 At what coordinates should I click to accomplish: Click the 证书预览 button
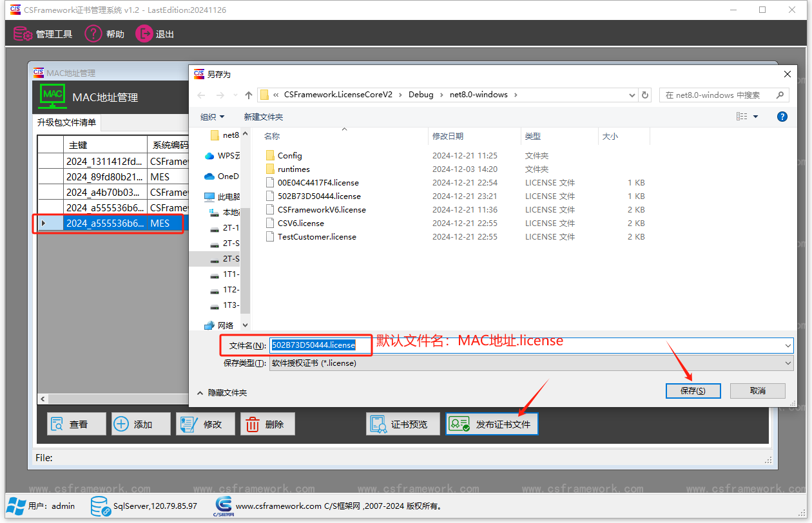point(403,424)
